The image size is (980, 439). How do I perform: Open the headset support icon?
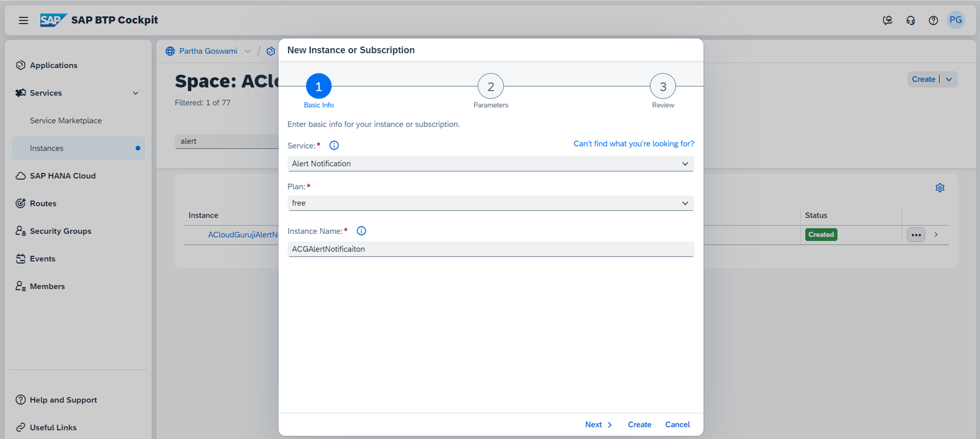pos(910,20)
